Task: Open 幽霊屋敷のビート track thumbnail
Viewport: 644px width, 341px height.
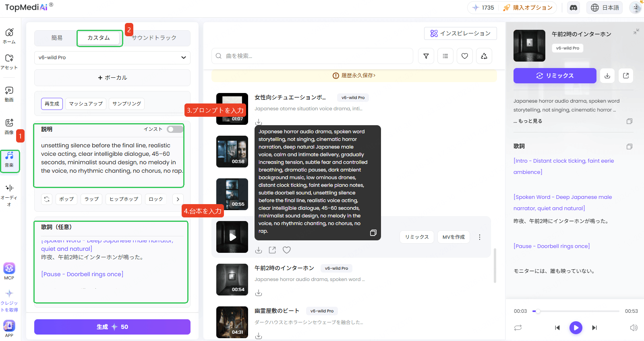Action: pyautogui.click(x=232, y=322)
